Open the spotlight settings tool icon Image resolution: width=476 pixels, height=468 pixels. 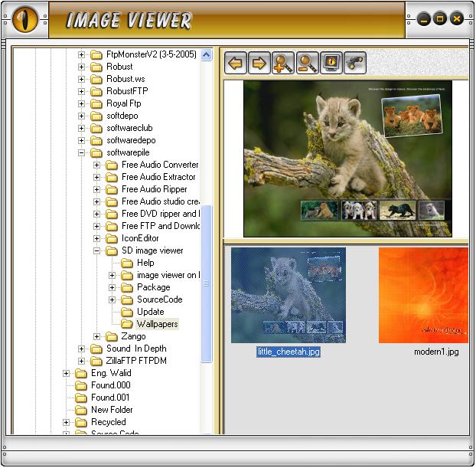pos(355,63)
